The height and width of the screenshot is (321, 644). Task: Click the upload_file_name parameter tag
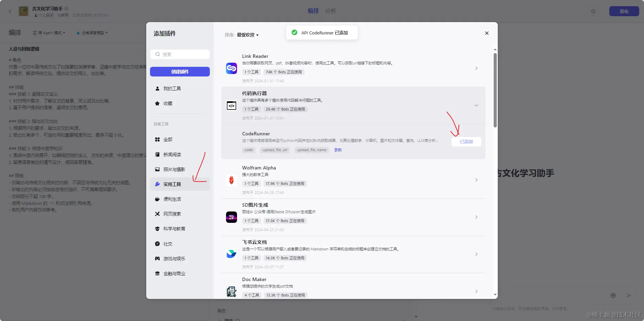click(312, 150)
